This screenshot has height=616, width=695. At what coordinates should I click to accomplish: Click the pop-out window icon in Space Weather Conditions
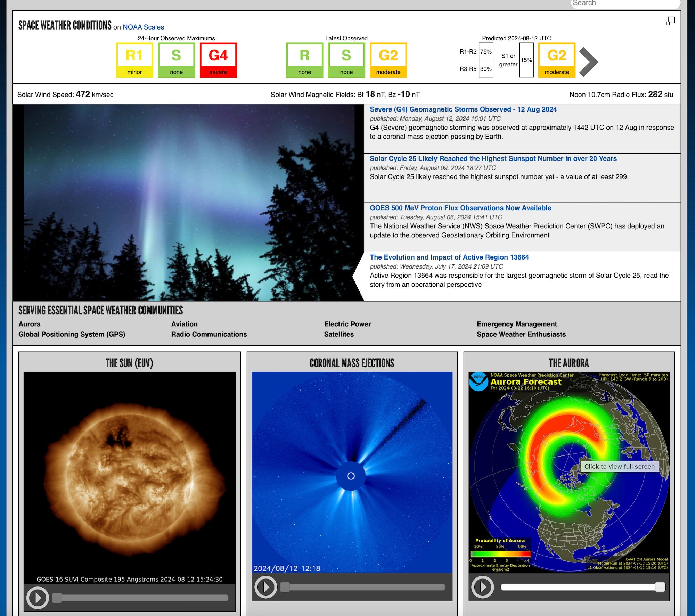click(x=670, y=21)
